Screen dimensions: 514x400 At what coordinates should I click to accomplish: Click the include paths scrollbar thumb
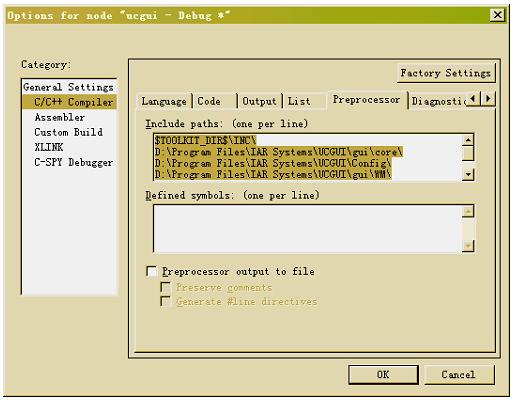click(x=468, y=153)
